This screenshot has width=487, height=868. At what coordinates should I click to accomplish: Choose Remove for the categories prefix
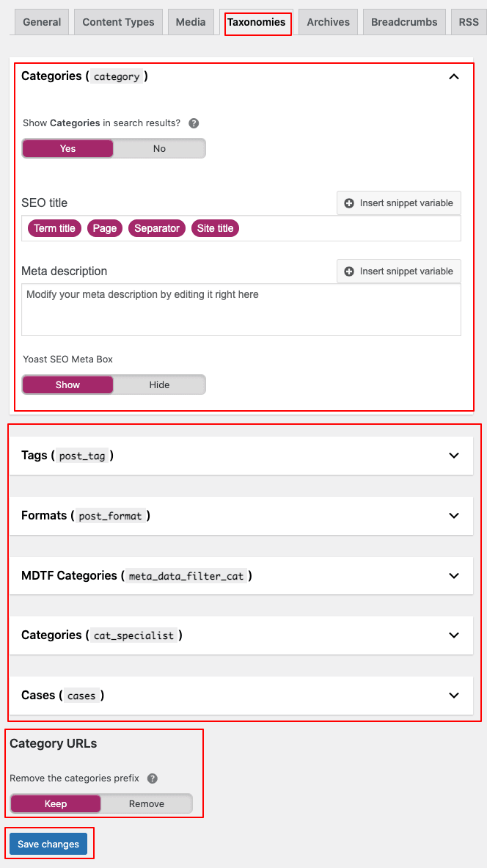[x=147, y=803]
